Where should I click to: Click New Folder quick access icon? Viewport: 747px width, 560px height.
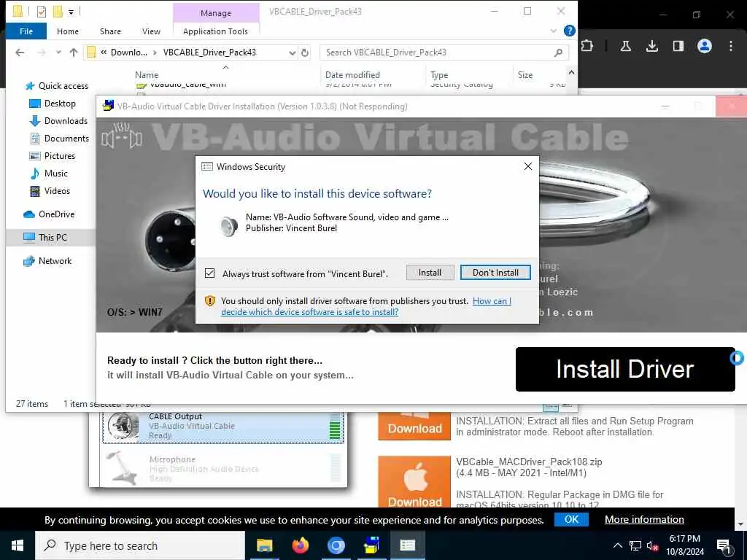click(x=58, y=12)
